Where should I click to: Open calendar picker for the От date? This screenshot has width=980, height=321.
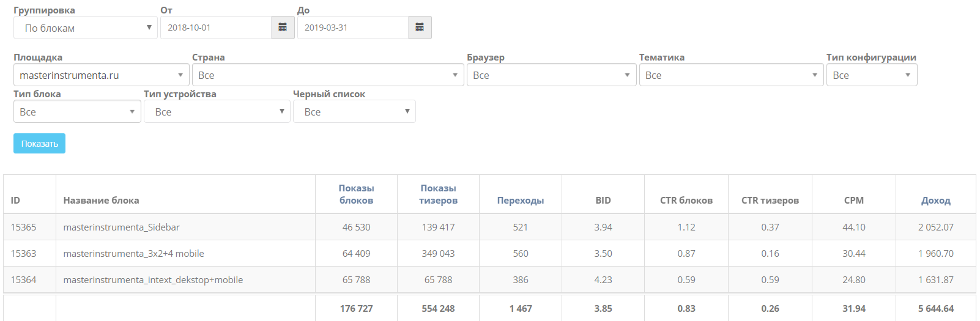283,28
